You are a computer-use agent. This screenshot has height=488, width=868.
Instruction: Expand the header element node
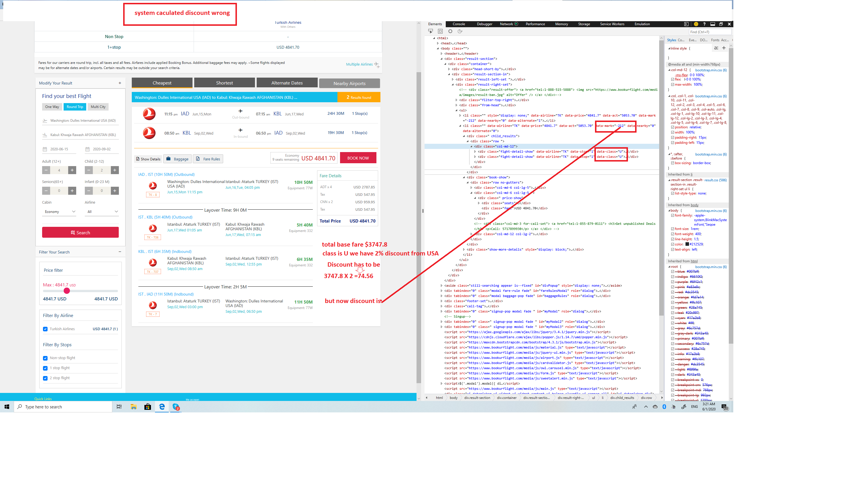(442, 54)
